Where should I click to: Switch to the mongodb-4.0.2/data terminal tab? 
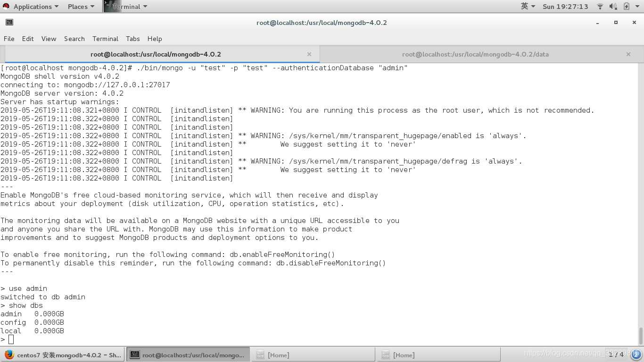(475, 54)
